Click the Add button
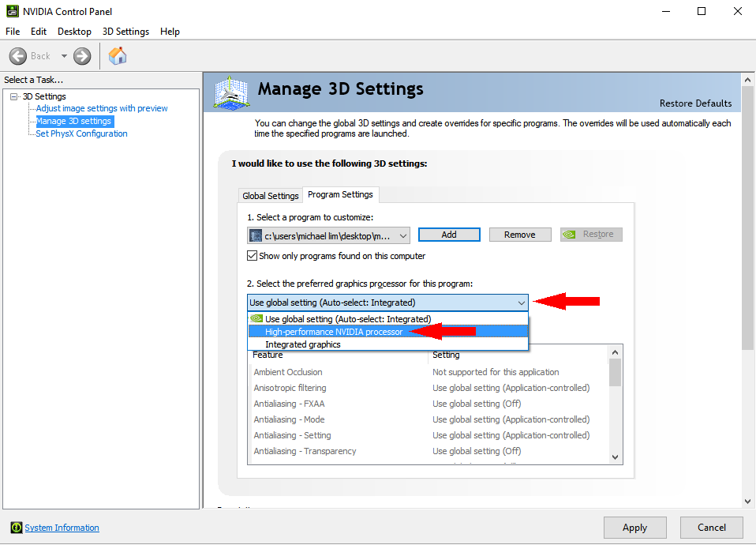 tap(449, 235)
